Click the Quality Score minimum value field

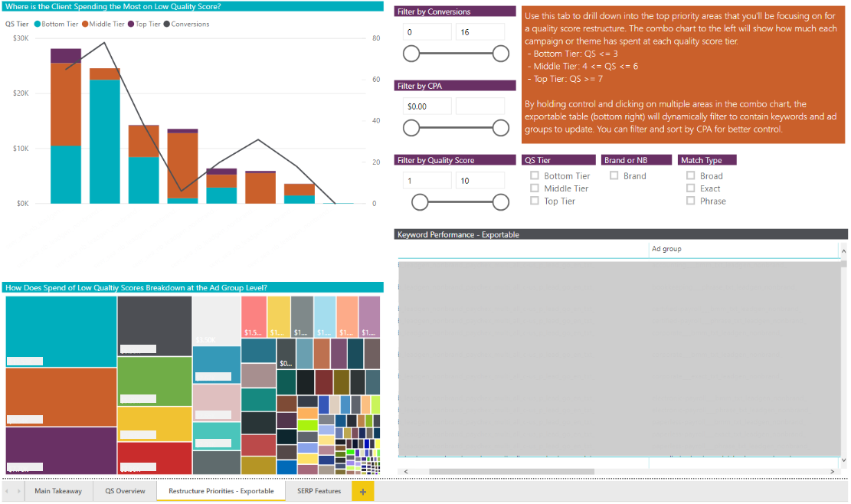(427, 181)
